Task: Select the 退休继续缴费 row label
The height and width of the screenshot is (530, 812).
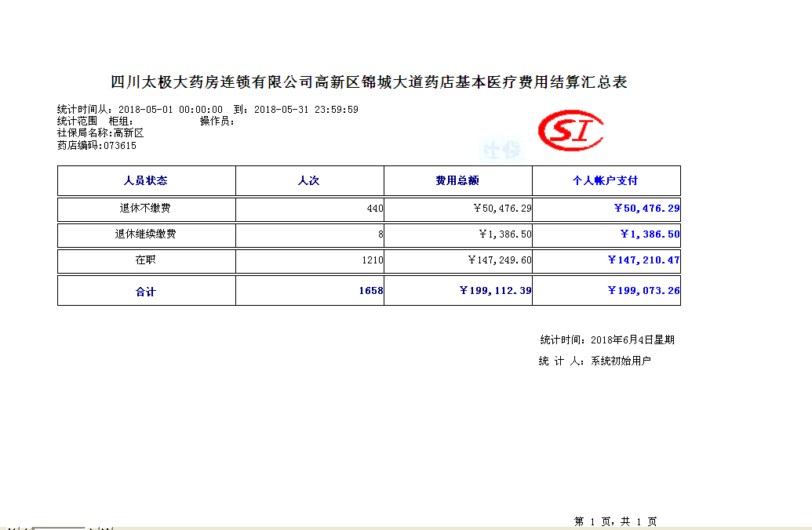Action: (x=146, y=234)
